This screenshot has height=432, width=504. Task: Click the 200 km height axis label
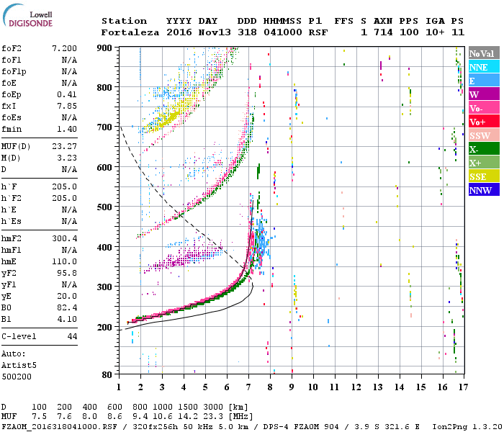pyautogui.click(x=104, y=327)
